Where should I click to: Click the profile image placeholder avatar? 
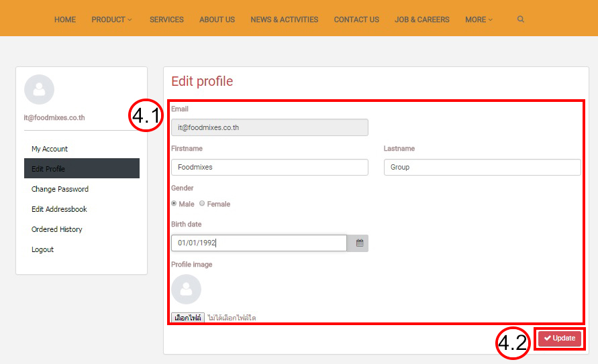point(186,290)
